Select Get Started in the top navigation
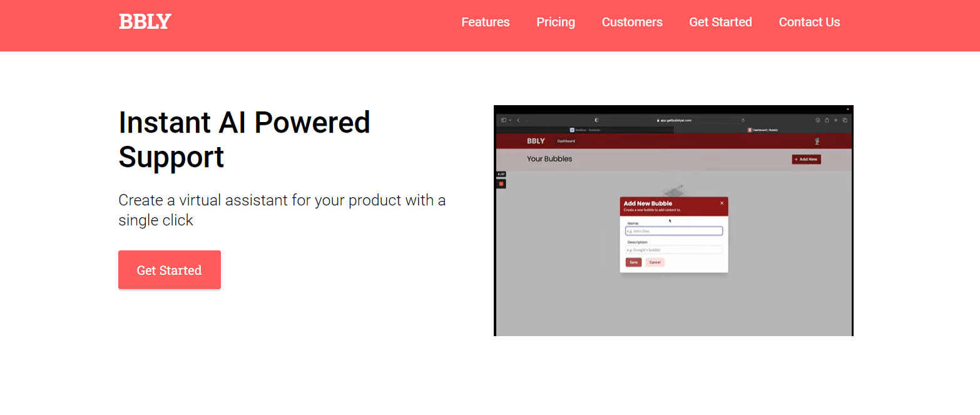980x415 pixels. [720, 22]
